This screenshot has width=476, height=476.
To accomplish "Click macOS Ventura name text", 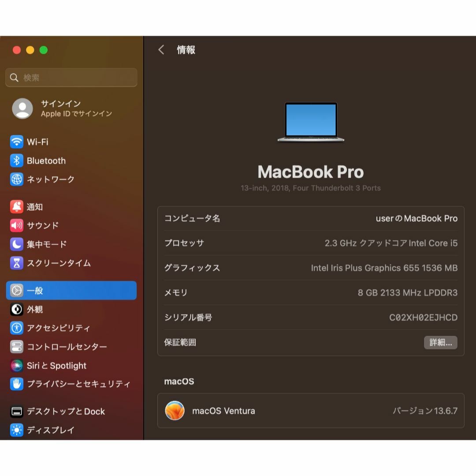I will [x=223, y=411].
